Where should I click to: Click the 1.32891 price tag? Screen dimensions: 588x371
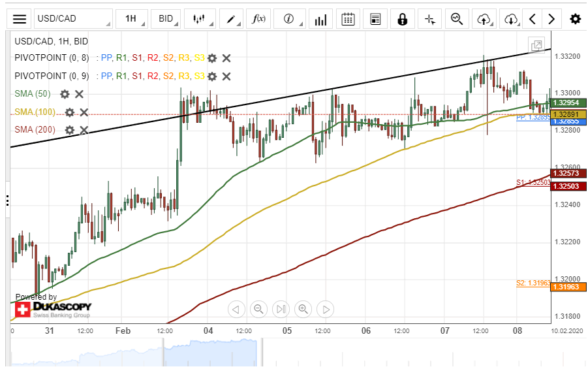[568, 114]
